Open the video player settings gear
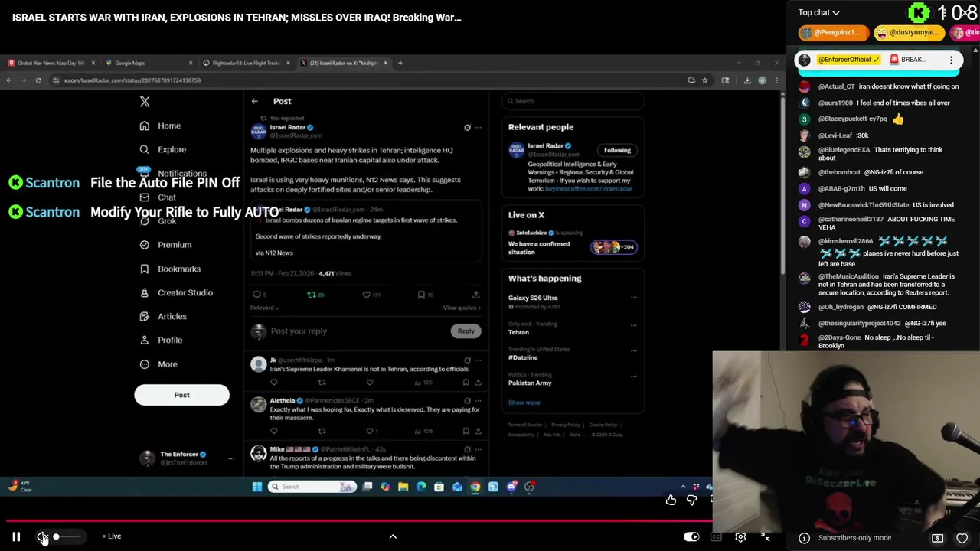 (740, 537)
